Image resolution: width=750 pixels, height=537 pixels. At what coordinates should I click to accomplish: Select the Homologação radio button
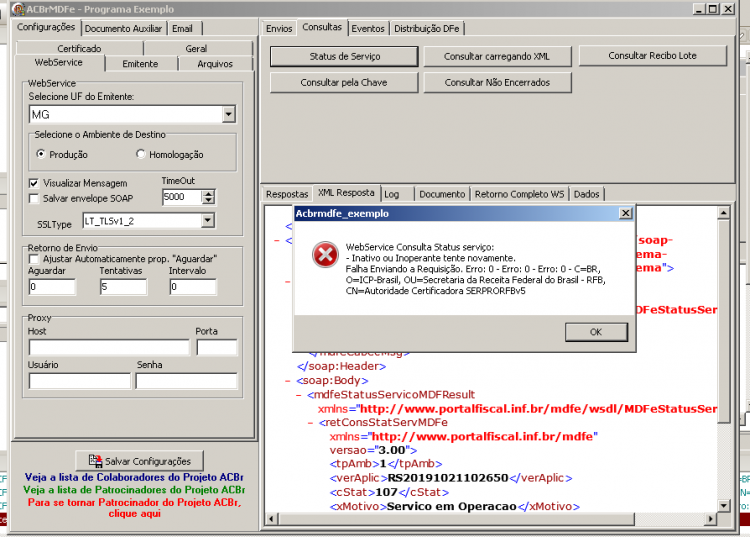click(x=141, y=154)
